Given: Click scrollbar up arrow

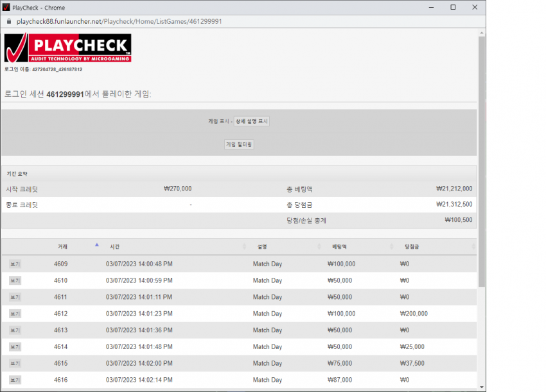Looking at the screenshot, I should pyautogui.click(x=482, y=33).
